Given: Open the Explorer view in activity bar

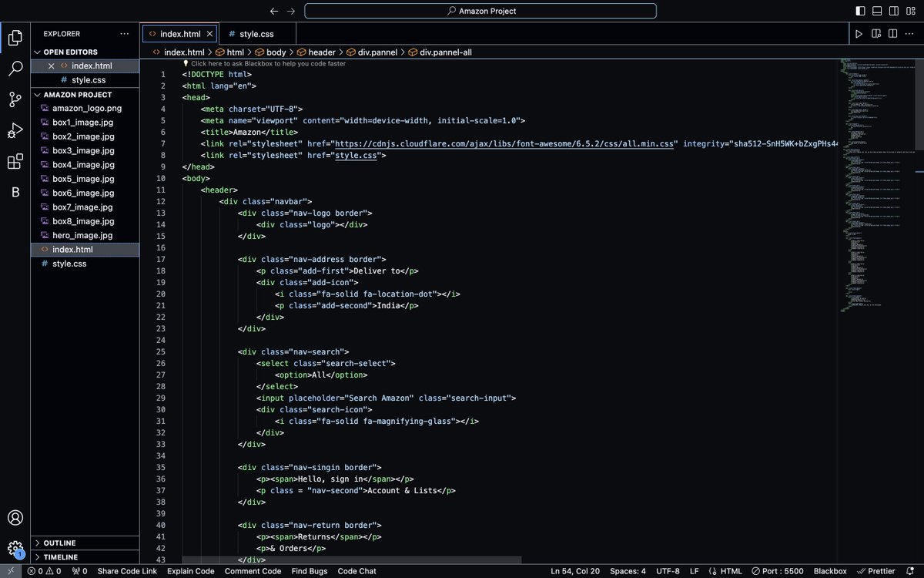Looking at the screenshot, I should (15, 37).
